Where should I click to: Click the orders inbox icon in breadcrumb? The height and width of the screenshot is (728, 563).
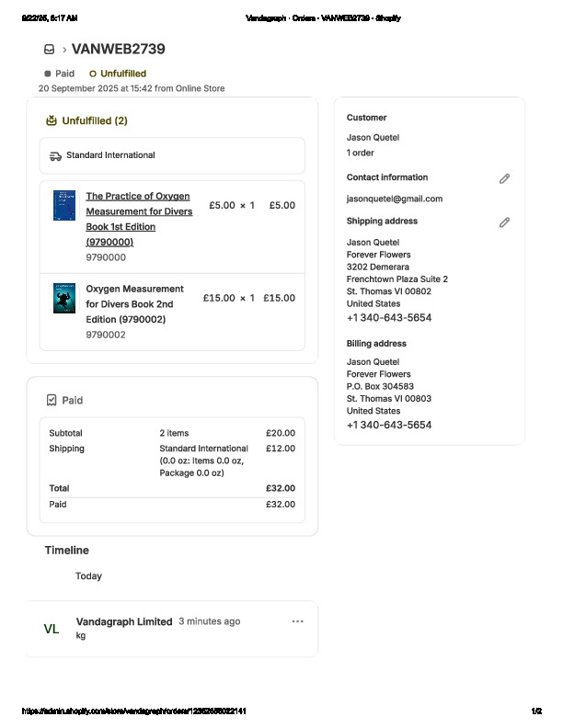49,50
